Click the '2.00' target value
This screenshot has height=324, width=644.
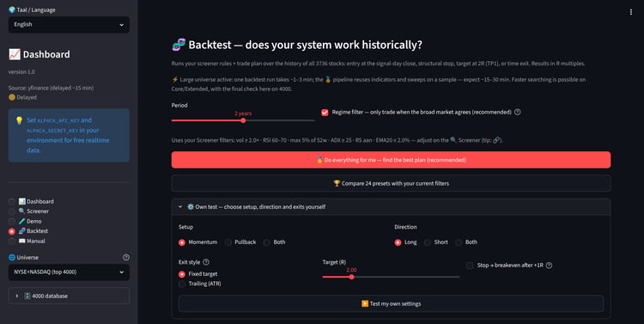351,270
